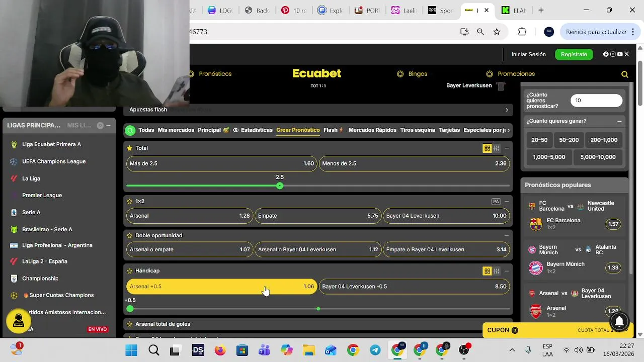This screenshot has height=362, width=644.
Task: Open Pronósticos in the top navigation
Action: [x=215, y=74]
